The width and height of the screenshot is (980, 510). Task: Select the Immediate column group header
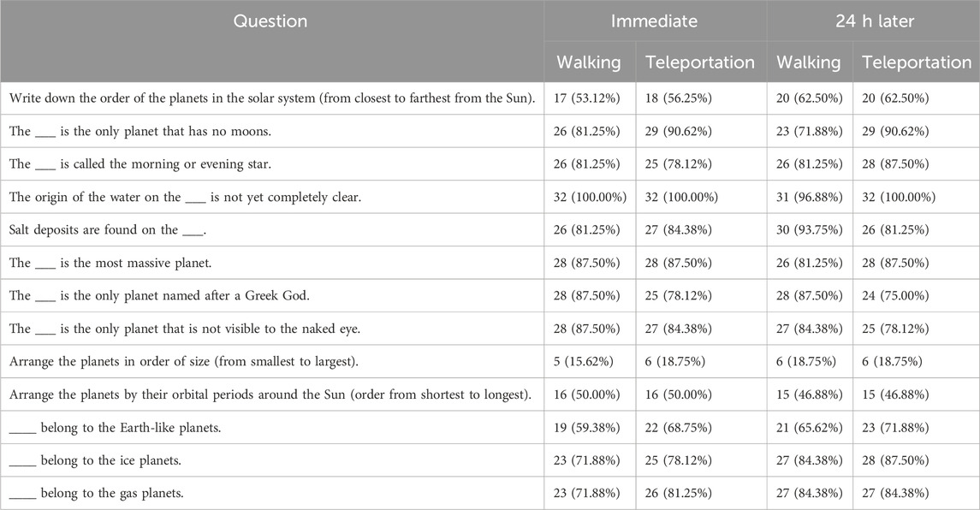click(654, 21)
